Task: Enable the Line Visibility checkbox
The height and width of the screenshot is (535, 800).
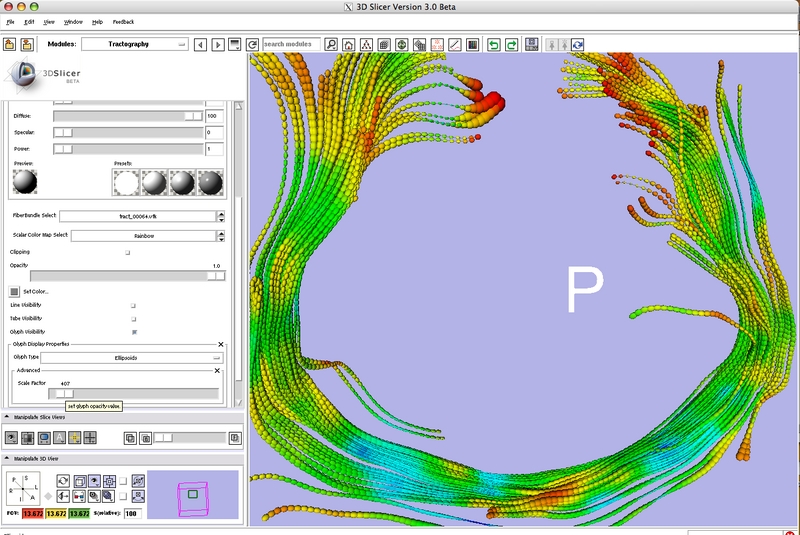Action: [x=133, y=305]
